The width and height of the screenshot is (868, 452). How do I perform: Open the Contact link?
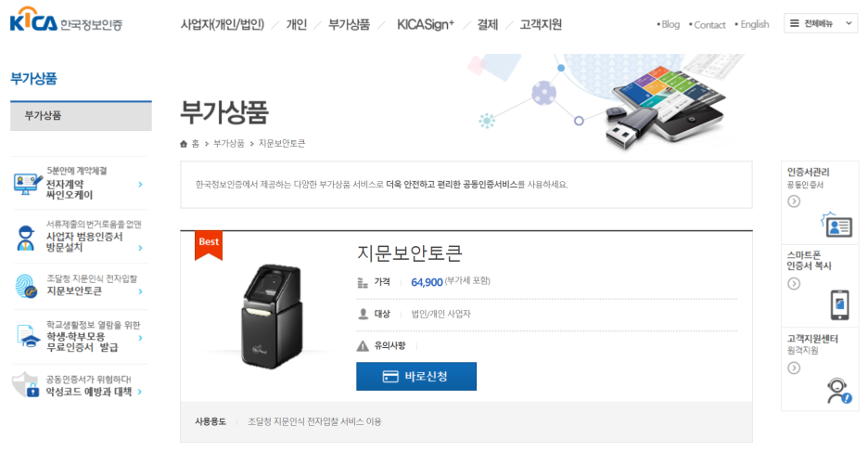coord(708,25)
